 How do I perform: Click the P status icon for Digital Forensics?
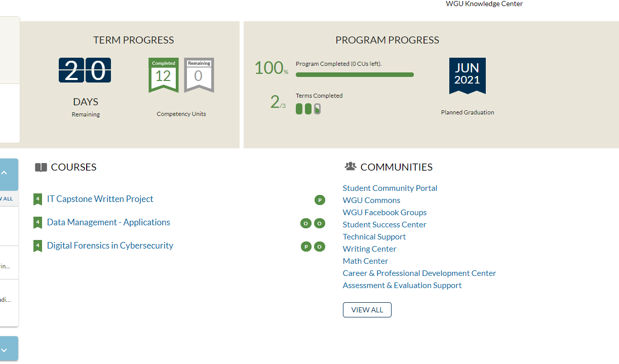pos(306,247)
